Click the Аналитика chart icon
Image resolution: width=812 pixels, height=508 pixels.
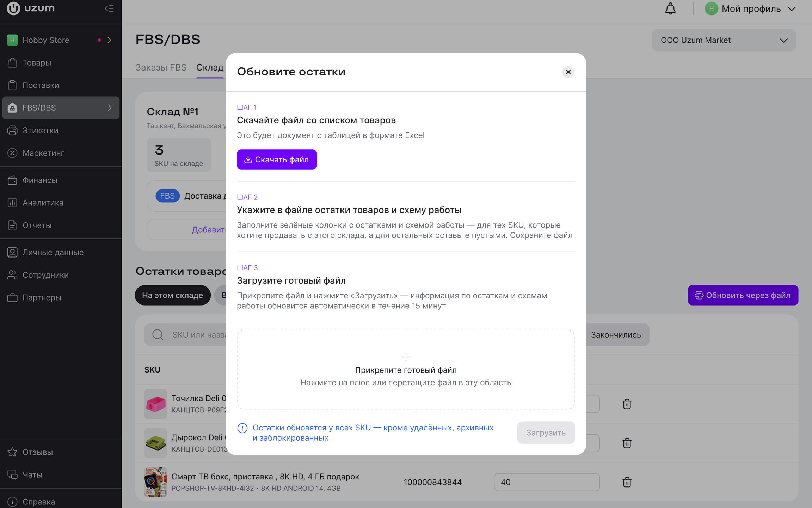tap(12, 202)
